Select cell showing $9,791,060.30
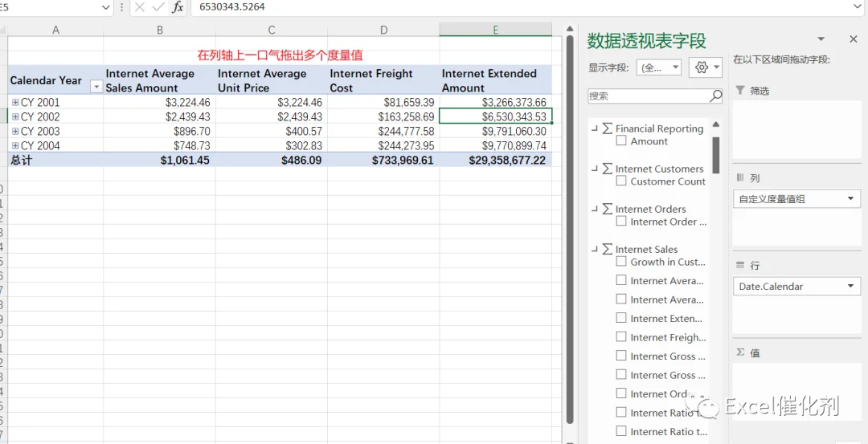868x444 pixels. 495,131
